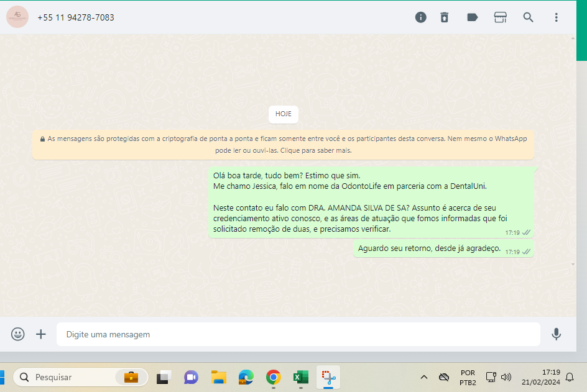Screen dimensions: 587x392
Task: Open the volume speaker tray icon
Action: [x=506, y=377]
